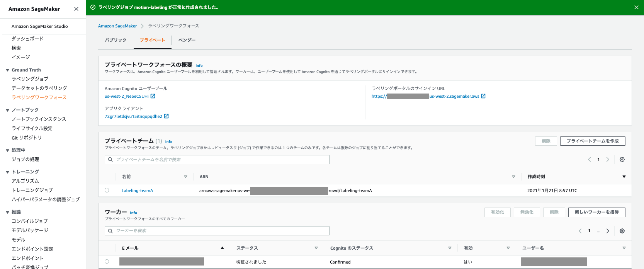Focus the worker search field
This screenshot has height=269, width=644.
click(x=217, y=231)
